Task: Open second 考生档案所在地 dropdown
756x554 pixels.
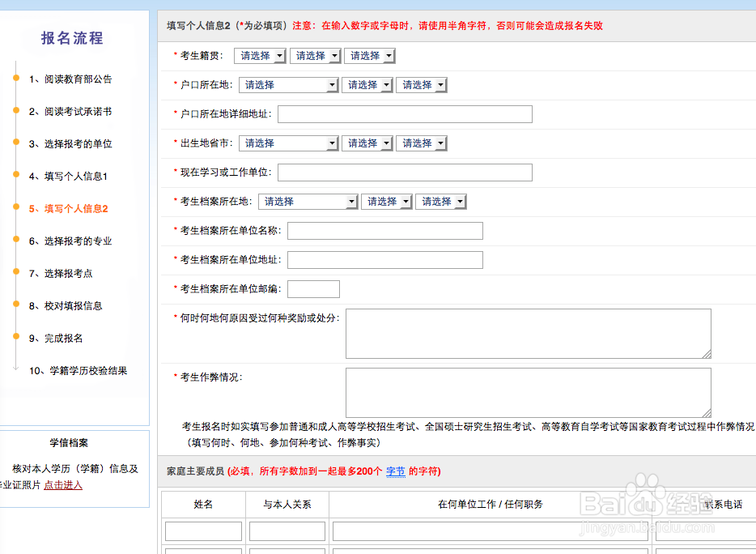Action: point(387,202)
